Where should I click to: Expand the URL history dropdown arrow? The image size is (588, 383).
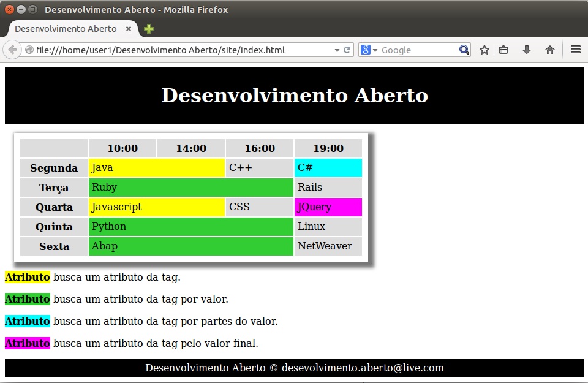pos(337,50)
